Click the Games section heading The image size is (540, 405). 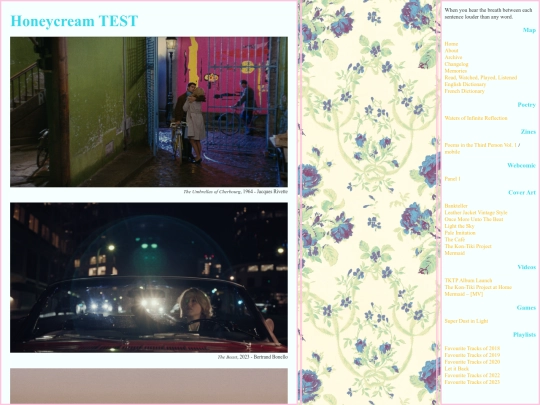[526, 308]
